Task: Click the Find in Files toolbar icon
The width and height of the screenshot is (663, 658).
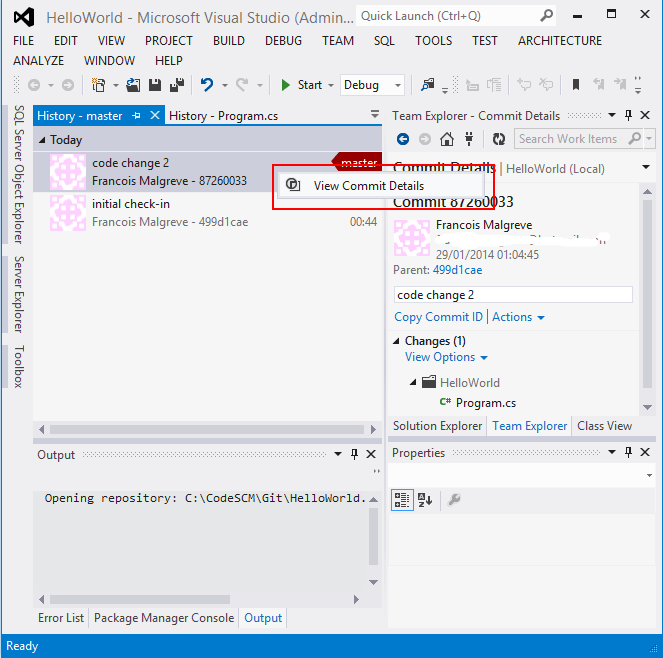Action: pos(428,85)
